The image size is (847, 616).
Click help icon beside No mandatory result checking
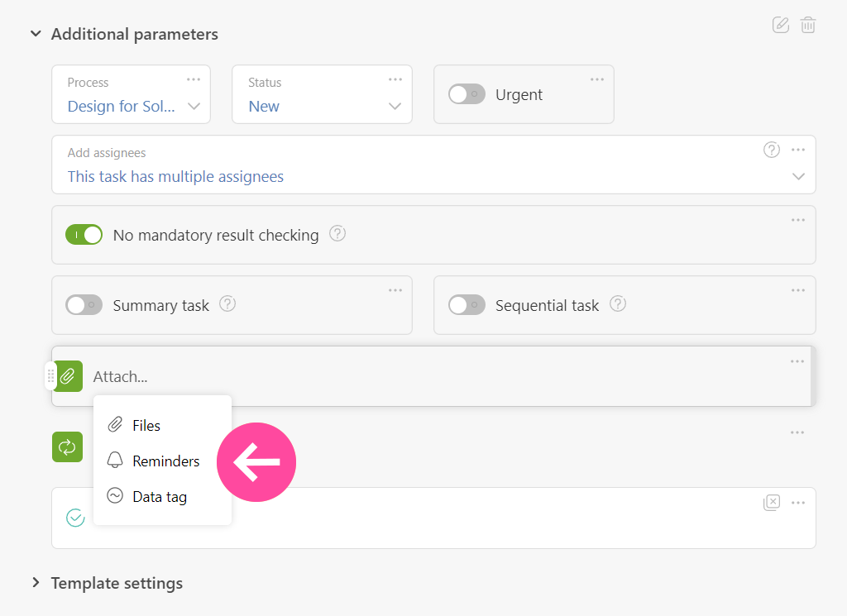pyautogui.click(x=337, y=234)
